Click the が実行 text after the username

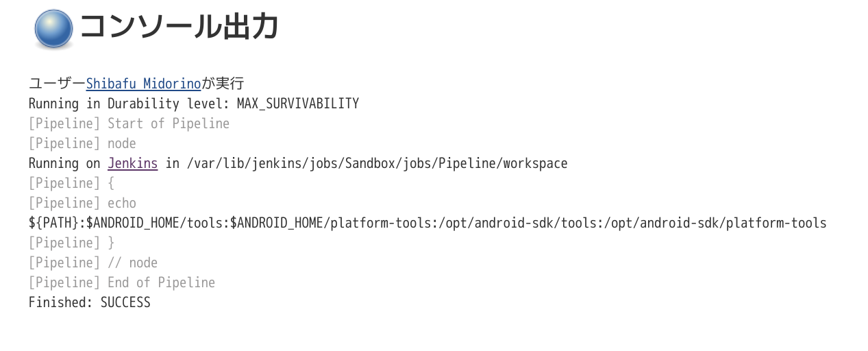coord(223,84)
